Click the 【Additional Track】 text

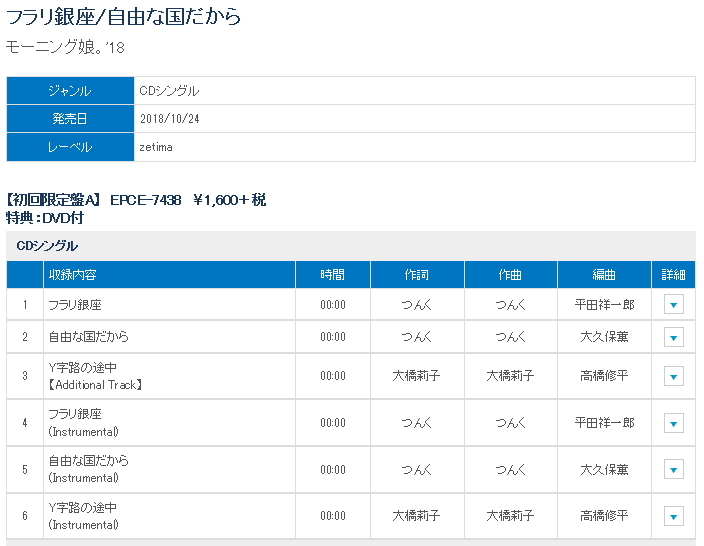(95, 385)
